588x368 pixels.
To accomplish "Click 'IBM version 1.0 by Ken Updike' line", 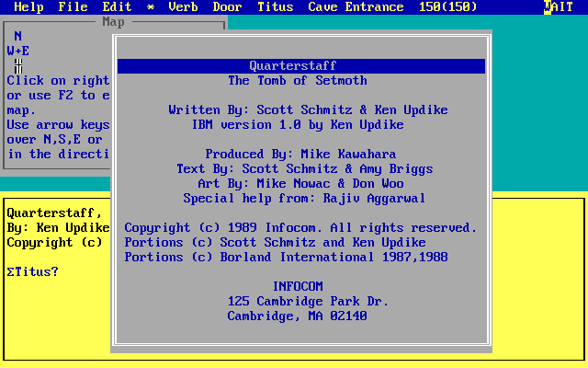I will (x=298, y=125).
